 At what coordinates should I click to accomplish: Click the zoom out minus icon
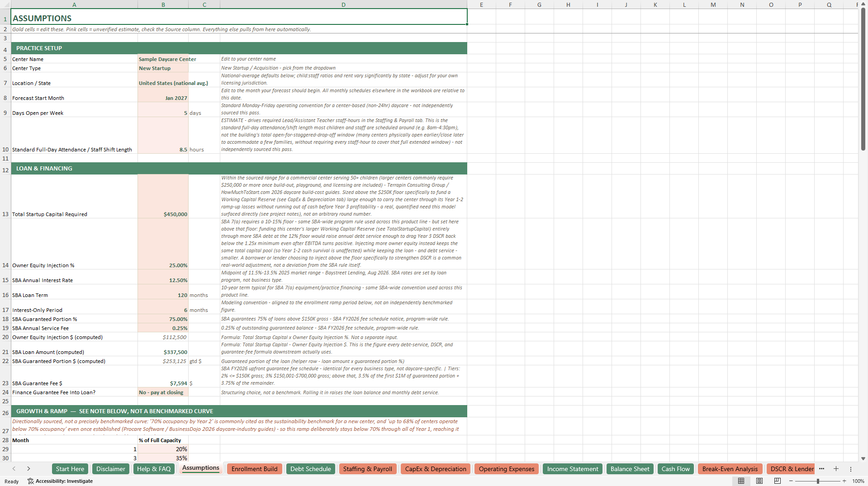pos(791,481)
